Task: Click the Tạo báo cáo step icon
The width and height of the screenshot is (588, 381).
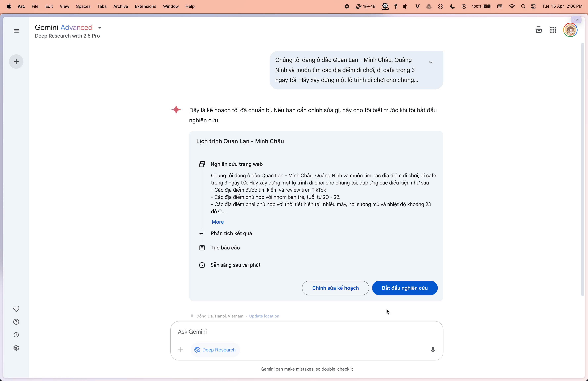Action: (x=202, y=248)
